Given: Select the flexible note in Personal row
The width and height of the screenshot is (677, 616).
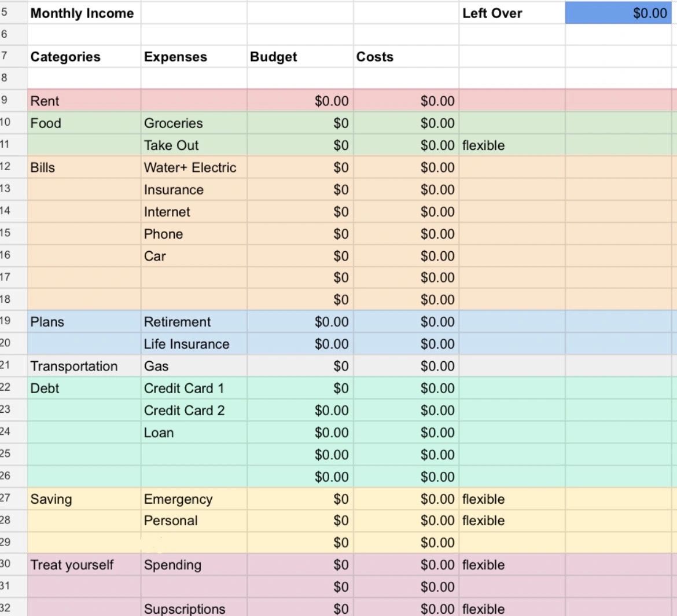Looking at the screenshot, I should click(512, 520).
